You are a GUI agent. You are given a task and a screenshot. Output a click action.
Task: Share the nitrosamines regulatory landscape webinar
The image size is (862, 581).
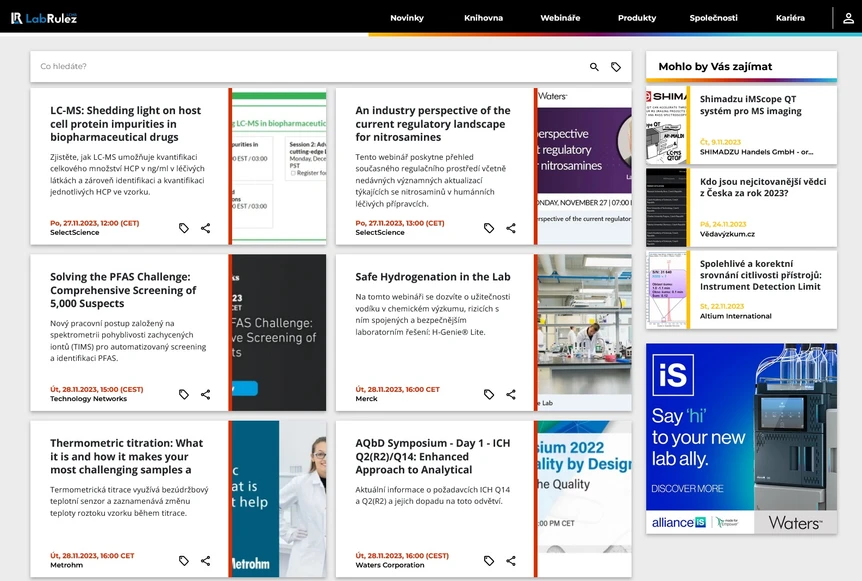coord(511,228)
